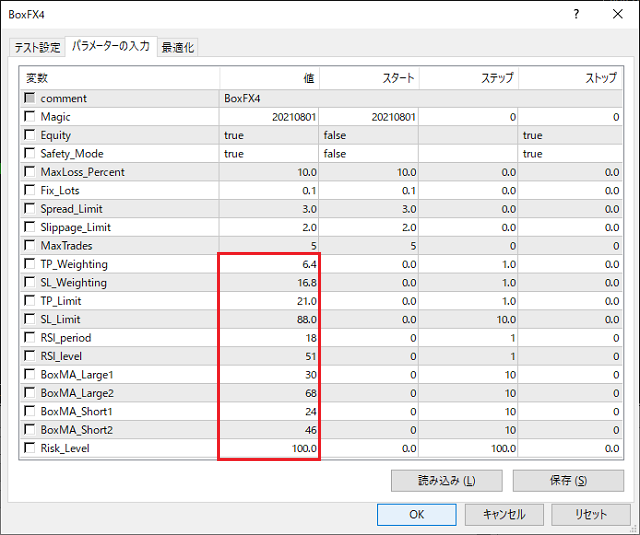The height and width of the screenshot is (535, 640).
Task: Toggle the MaxTrades checkbox
Action: click(x=29, y=245)
